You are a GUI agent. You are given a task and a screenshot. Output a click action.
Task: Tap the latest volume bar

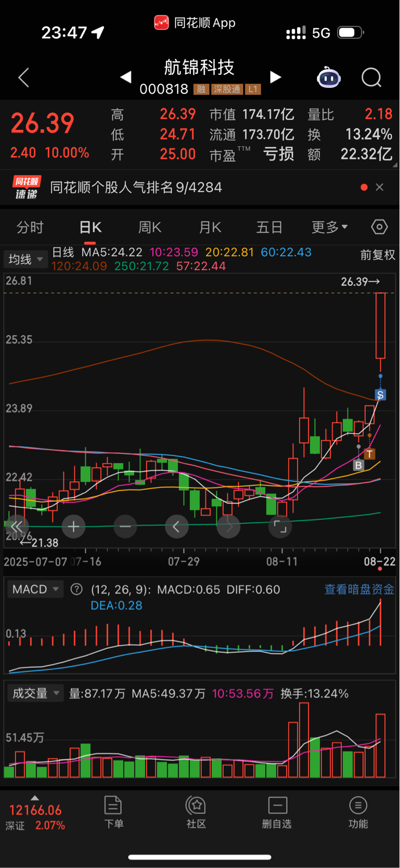(x=381, y=746)
